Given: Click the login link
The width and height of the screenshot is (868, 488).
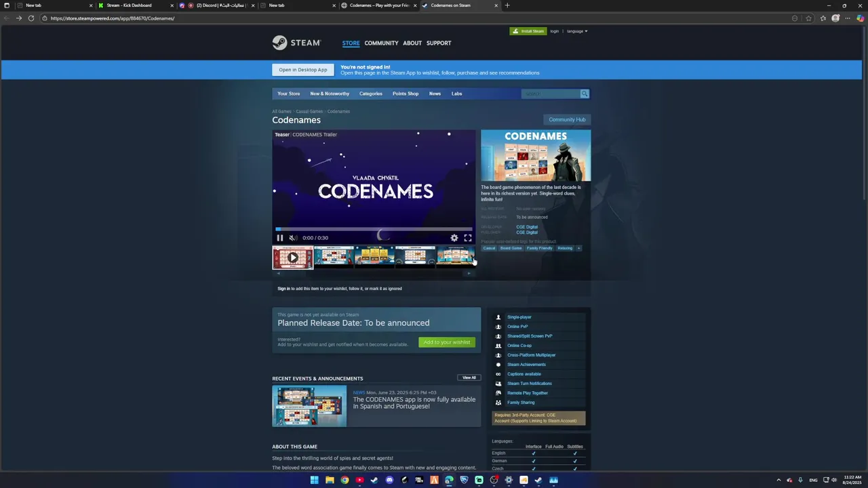Looking at the screenshot, I should [x=555, y=31].
